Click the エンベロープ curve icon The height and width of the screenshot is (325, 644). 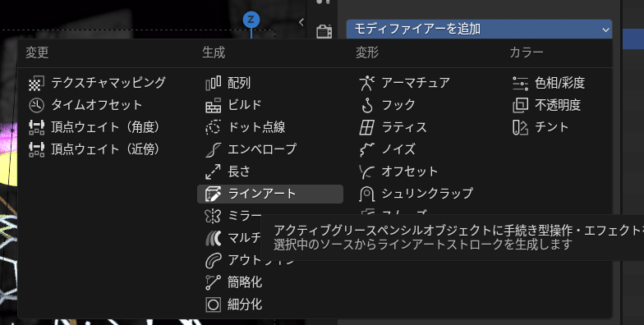[x=214, y=149]
